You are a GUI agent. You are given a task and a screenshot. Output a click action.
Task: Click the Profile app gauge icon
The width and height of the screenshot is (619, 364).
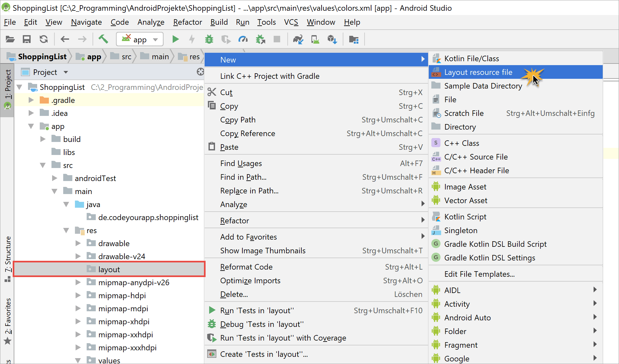pyautogui.click(x=243, y=39)
